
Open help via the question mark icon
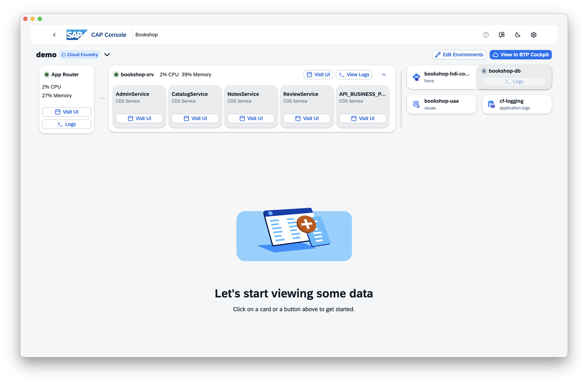point(486,35)
